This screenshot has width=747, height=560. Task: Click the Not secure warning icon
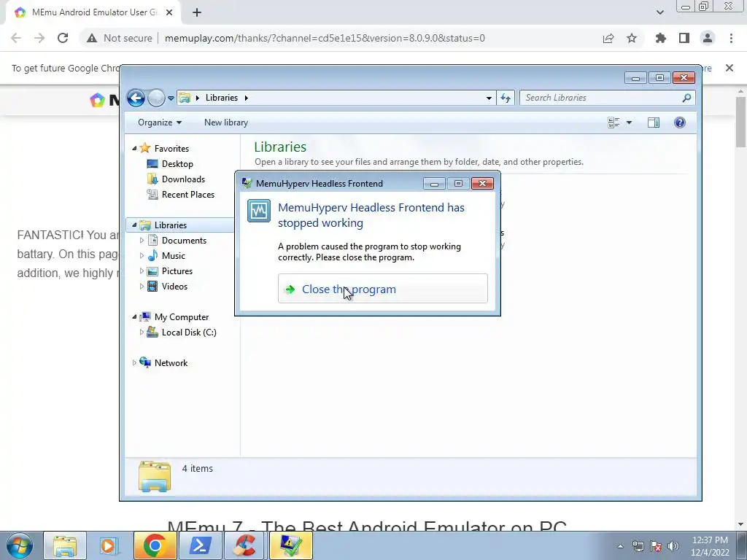click(91, 38)
